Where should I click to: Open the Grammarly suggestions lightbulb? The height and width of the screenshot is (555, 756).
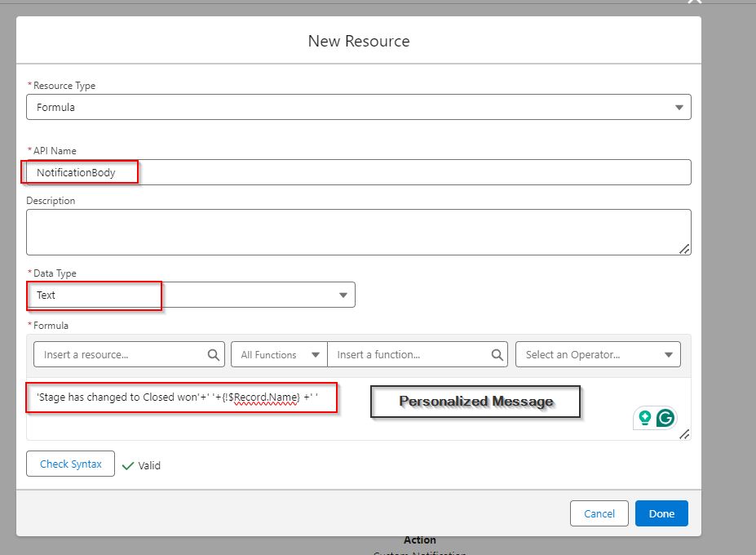tap(646, 417)
